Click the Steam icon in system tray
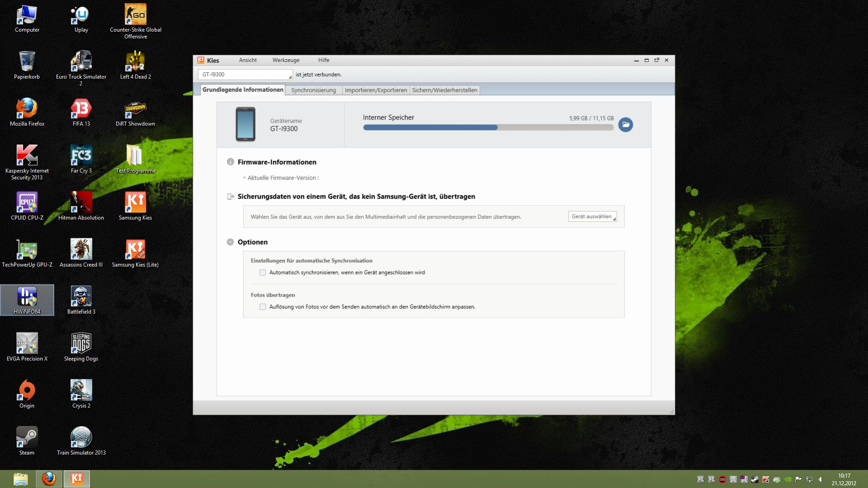 pyautogui.click(x=755, y=479)
